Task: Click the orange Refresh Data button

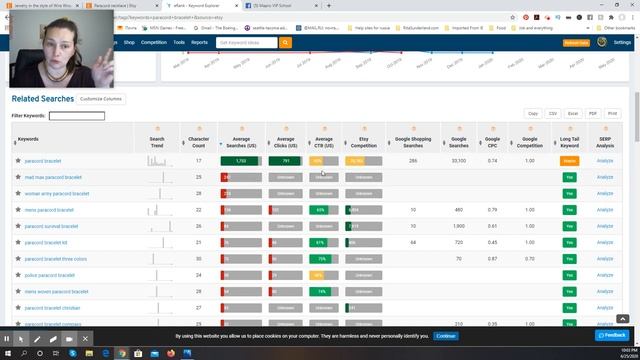Action: point(576,43)
